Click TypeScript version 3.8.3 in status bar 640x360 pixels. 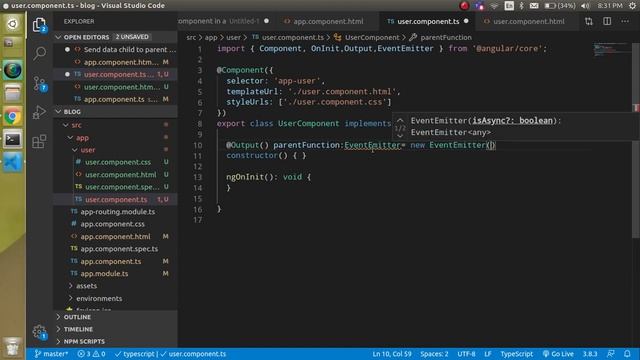[x=590, y=354]
